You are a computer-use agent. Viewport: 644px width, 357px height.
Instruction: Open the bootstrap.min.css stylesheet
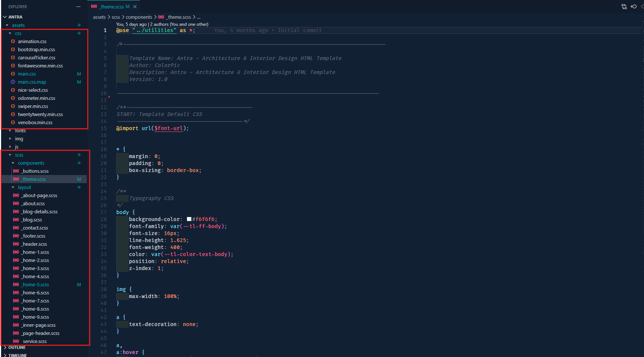coord(36,49)
